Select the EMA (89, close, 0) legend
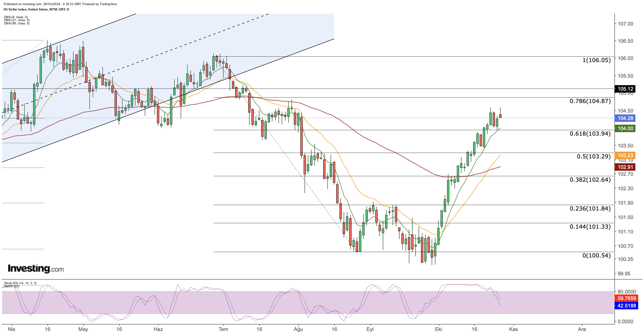This screenshot has height=334, width=644. click(x=17, y=23)
